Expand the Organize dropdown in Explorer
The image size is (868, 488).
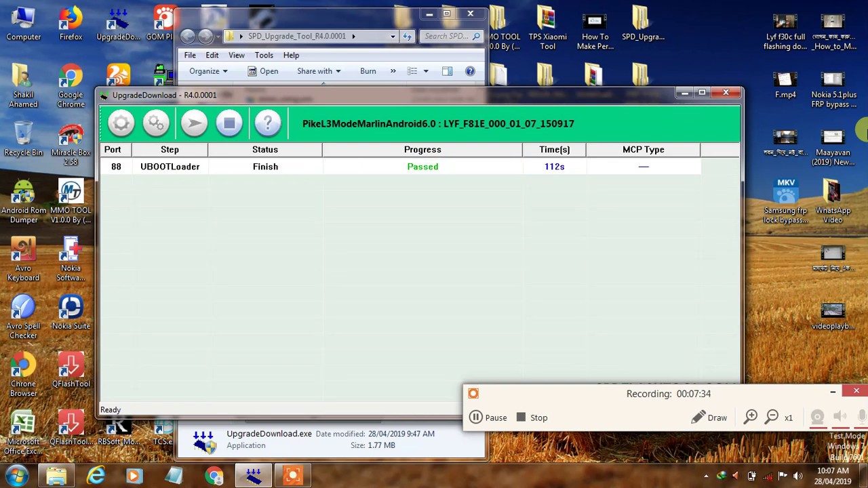[208, 71]
